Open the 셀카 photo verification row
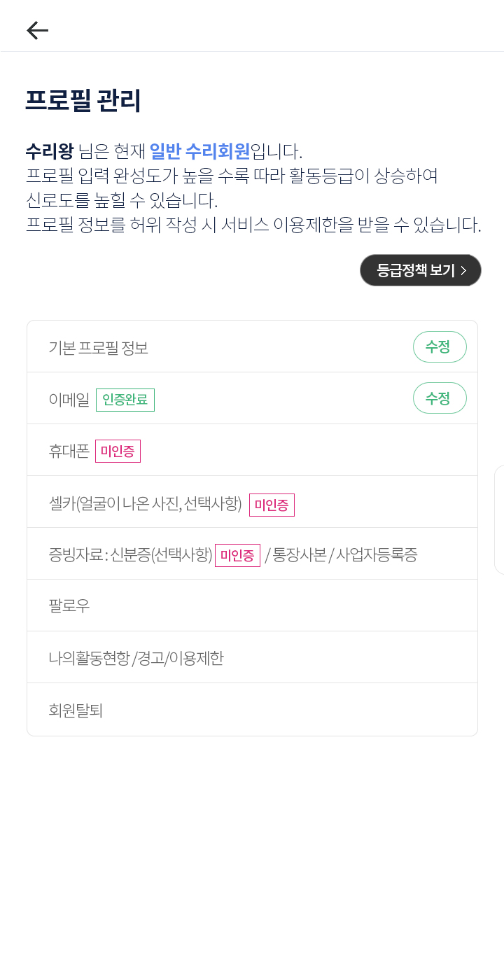The image size is (504, 980). (145, 504)
